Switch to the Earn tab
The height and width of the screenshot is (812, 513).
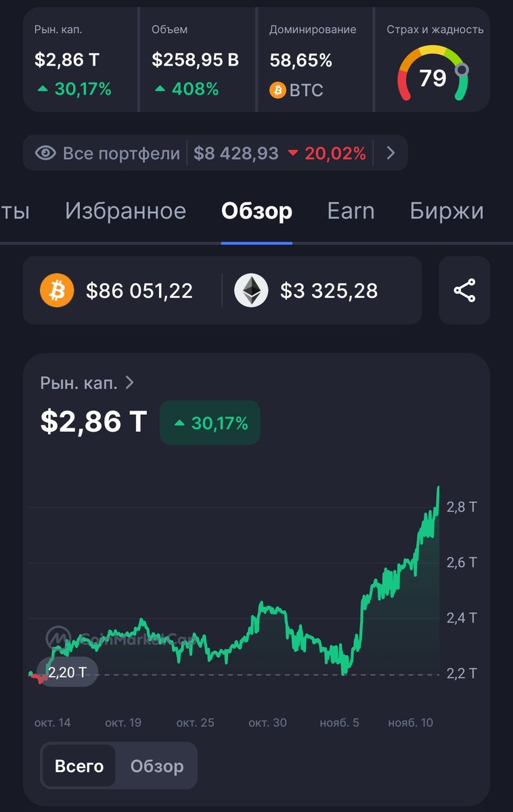(x=351, y=211)
